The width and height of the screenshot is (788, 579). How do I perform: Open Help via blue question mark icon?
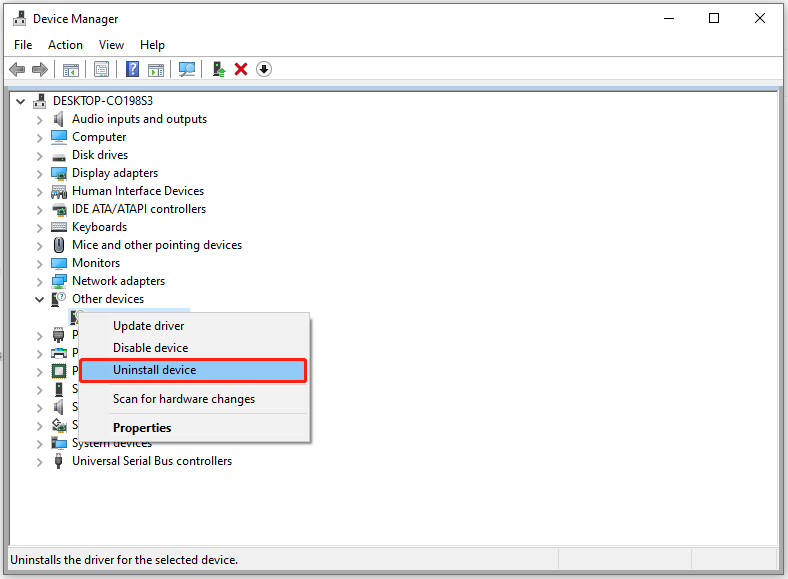(x=132, y=69)
